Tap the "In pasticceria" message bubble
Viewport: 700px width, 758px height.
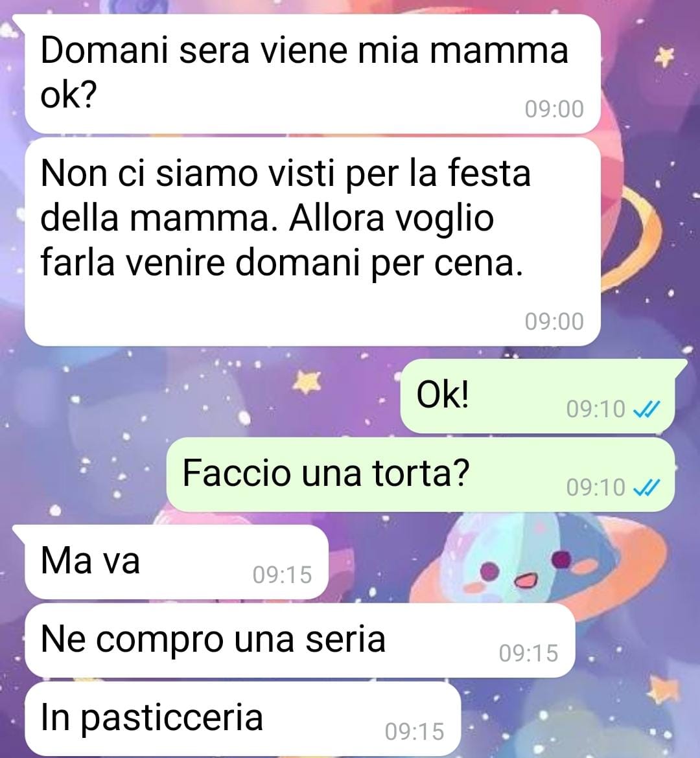pyautogui.click(x=242, y=719)
